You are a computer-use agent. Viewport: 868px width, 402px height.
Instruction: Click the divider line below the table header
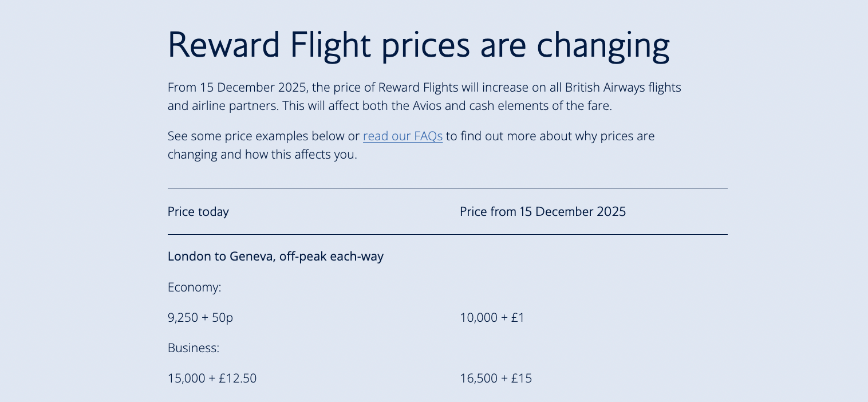447,234
